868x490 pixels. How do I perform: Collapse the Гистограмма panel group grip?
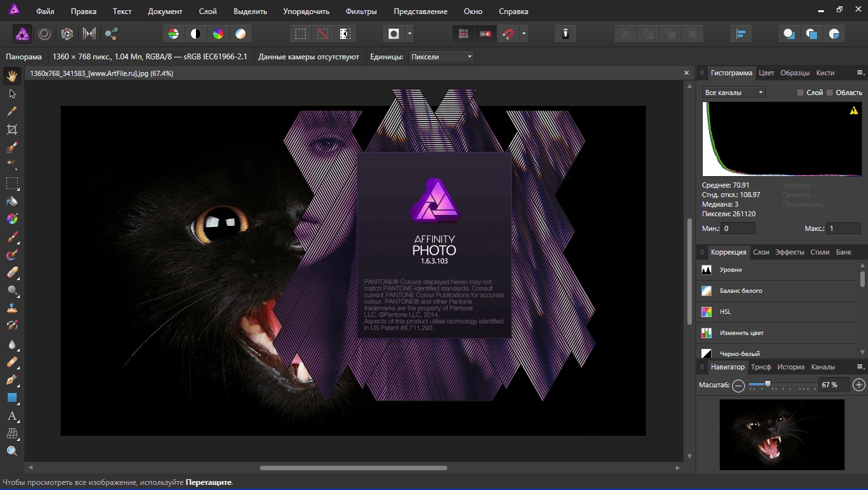coord(702,73)
